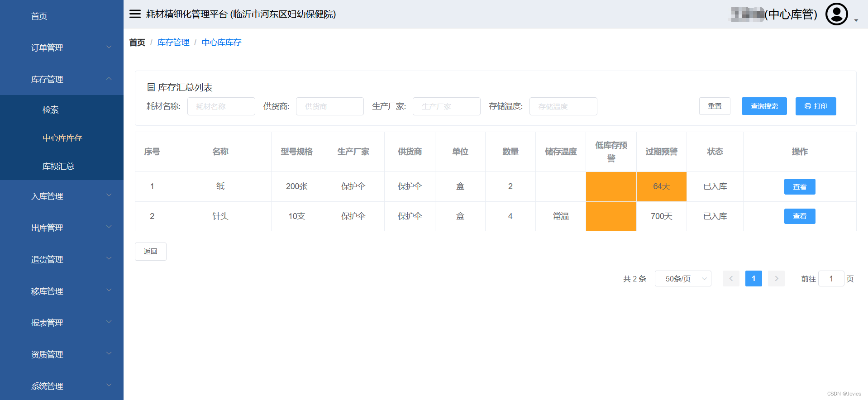Screen dimensions: 868x400
Task: Focus the 供货商 search field
Action: (330, 106)
